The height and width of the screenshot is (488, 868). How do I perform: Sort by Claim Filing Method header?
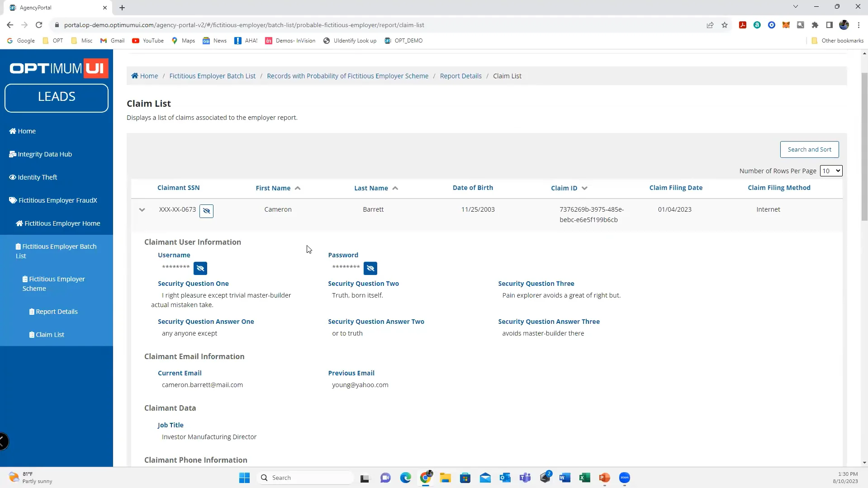779,188
